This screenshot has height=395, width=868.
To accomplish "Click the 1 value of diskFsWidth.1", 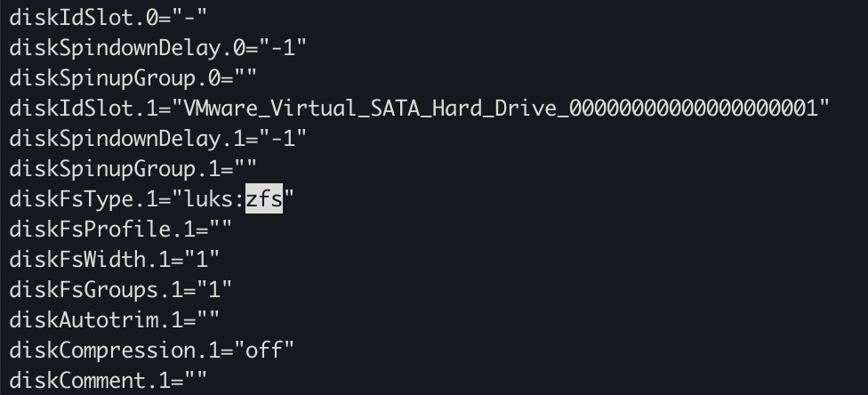I will [202, 259].
